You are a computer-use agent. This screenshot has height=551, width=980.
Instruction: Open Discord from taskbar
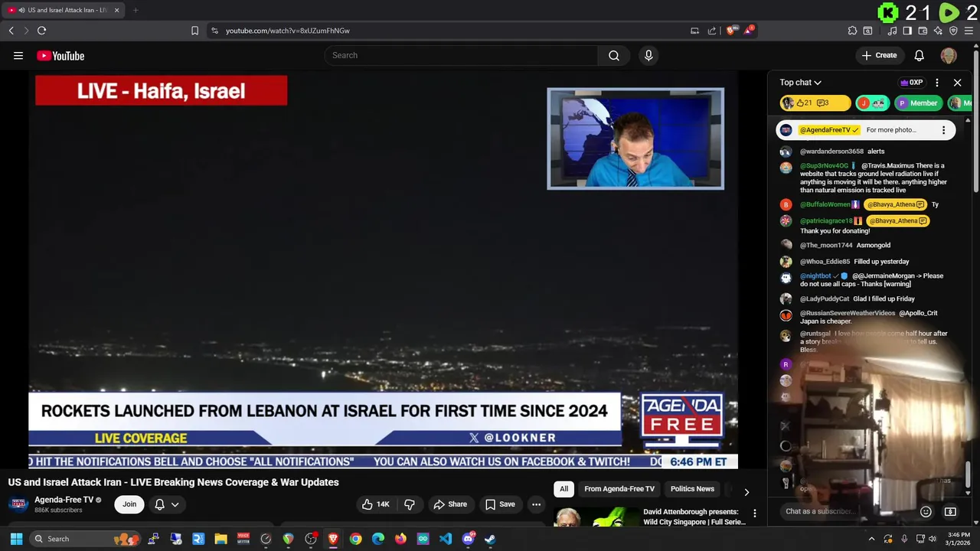pyautogui.click(x=468, y=539)
